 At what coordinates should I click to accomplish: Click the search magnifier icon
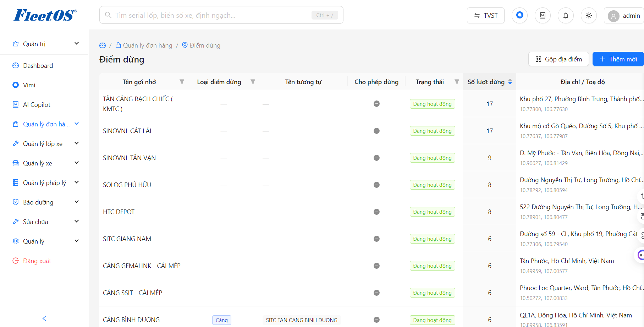click(x=108, y=15)
